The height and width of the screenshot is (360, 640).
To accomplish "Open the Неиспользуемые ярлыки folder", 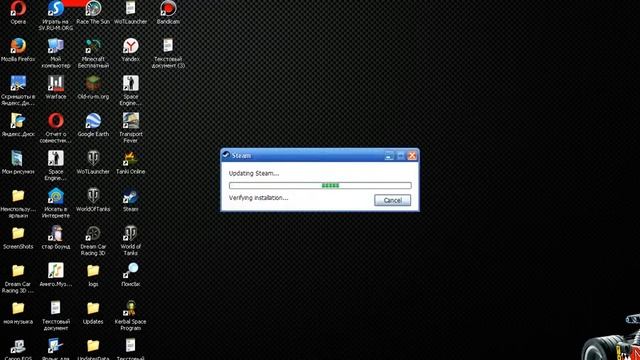I will pos(18,196).
